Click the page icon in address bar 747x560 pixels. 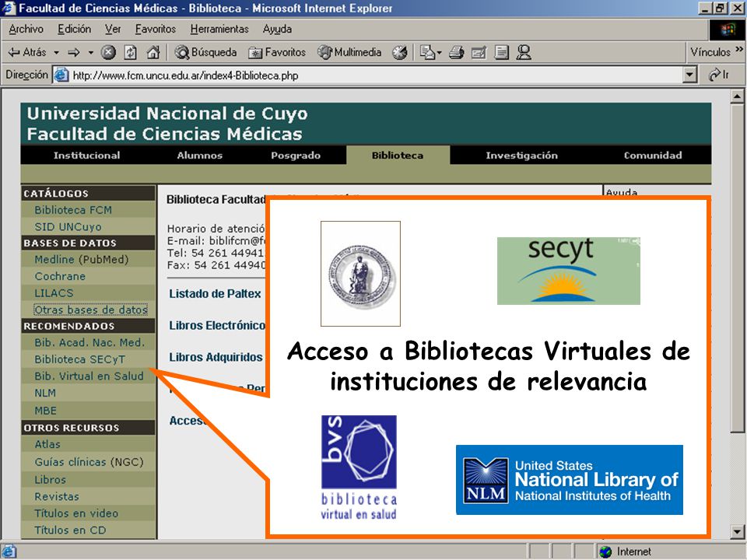pyautogui.click(x=61, y=75)
